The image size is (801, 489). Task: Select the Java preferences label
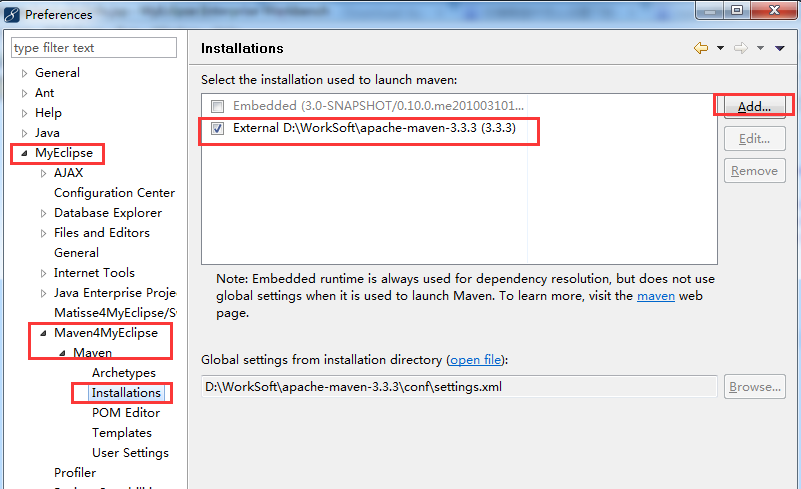point(47,133)
